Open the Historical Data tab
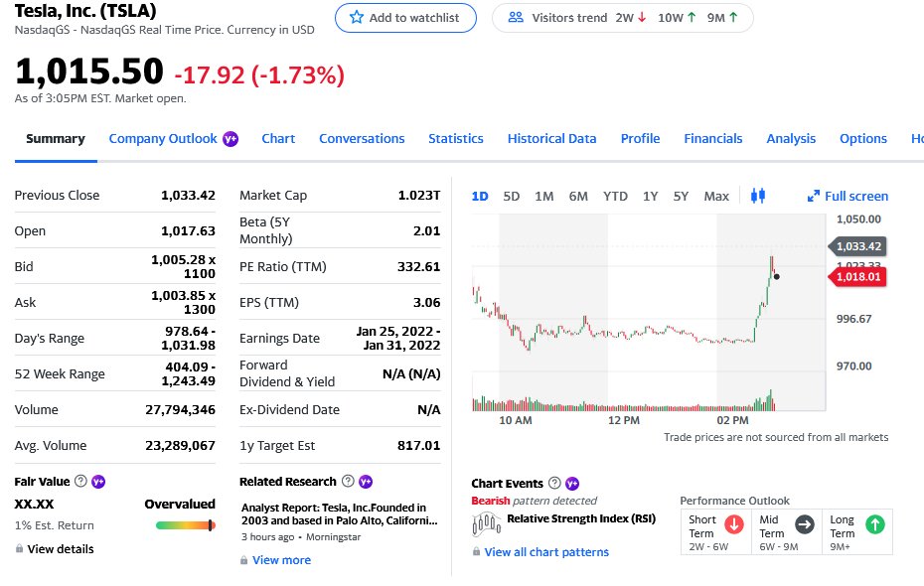Image resolution: width=924 pixels, height=586 pixels. 551,139
